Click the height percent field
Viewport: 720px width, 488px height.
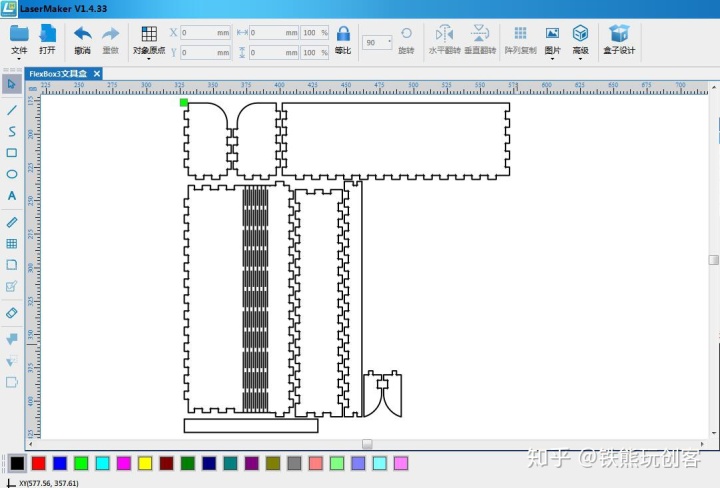point(315,52)
